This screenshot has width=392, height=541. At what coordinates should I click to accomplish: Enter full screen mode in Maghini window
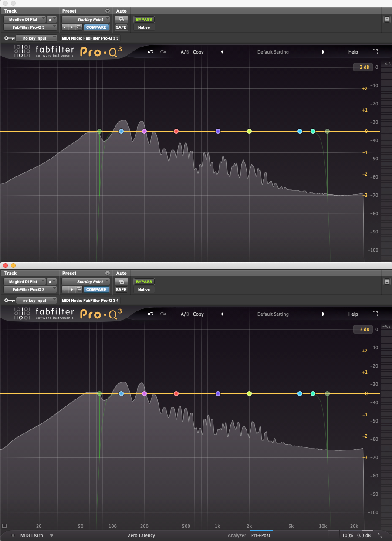[x=375, y=314]
